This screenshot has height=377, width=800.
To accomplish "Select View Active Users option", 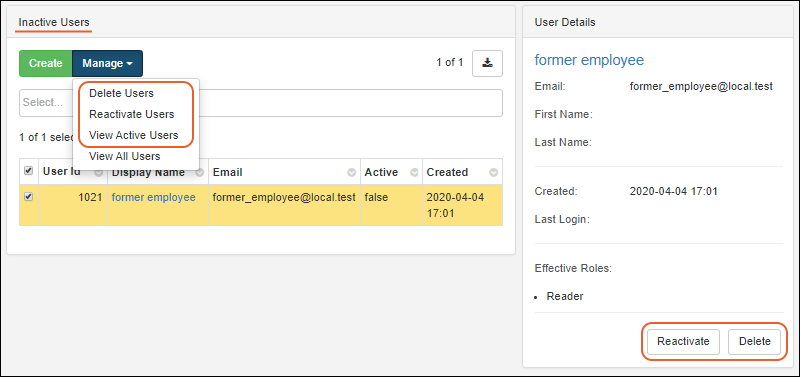I will point(134,135).
